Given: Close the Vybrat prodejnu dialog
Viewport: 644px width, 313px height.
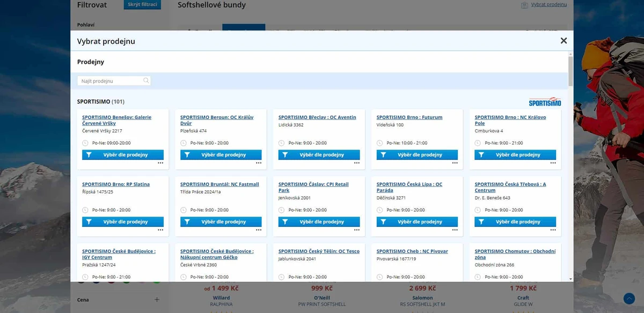Looking at the screenshot, I should (x=563, y=41).
